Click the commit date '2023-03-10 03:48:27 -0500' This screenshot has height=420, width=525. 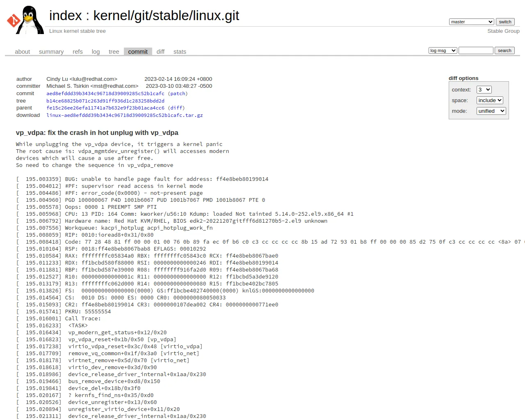point(179,86)
